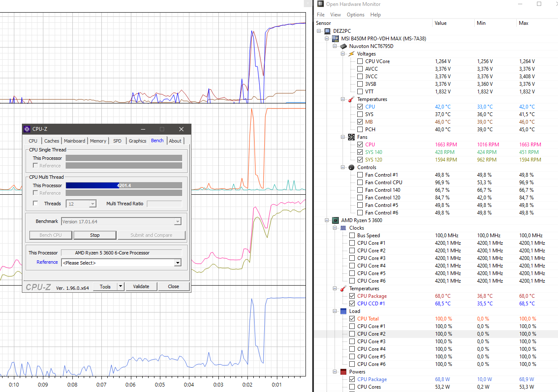This screenshot has height=392, width=558.
Task: Uncheck the MB temperature checkbox
Action: pos(360,122)
